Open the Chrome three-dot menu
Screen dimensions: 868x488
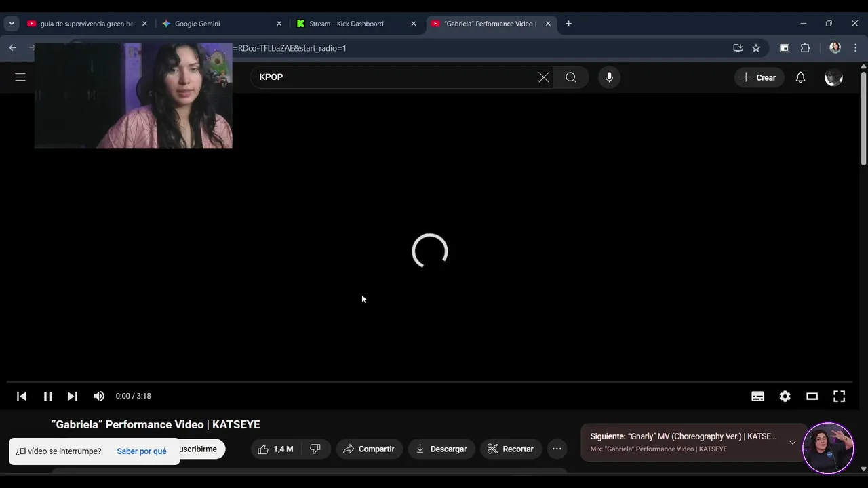tap(856, 48)
